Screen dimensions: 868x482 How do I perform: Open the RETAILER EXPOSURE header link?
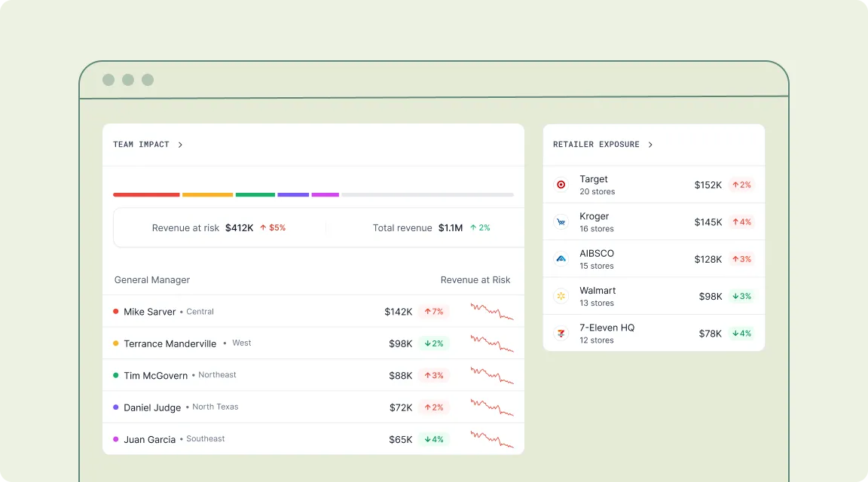pyautogui.click(x=596, y=145)
